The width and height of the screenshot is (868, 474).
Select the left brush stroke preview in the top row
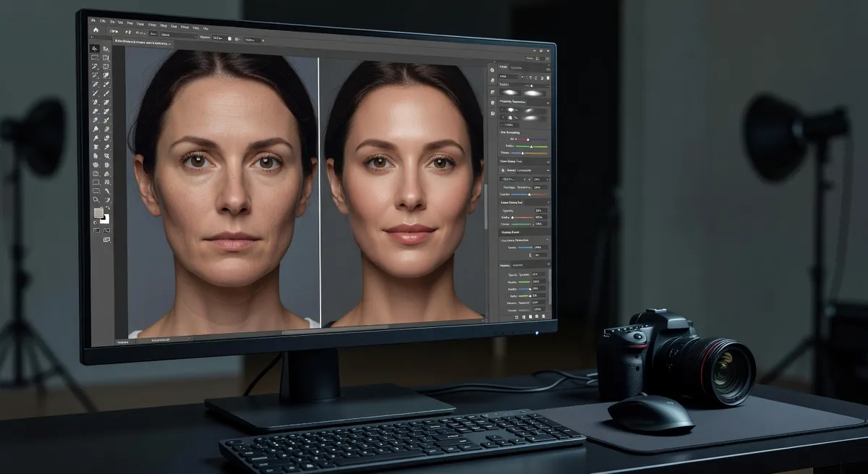[x=510, y=93]
